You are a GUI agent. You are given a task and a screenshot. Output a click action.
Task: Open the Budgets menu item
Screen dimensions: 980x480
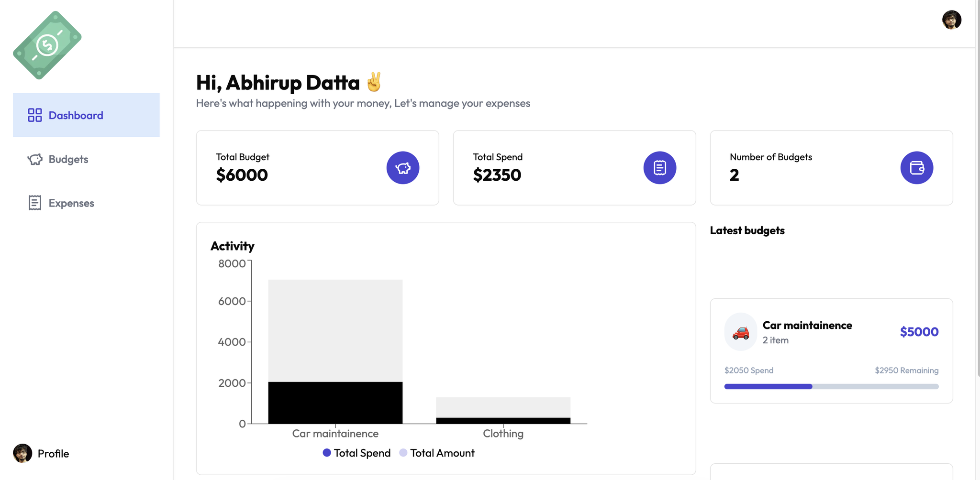(x=68, y=159)
